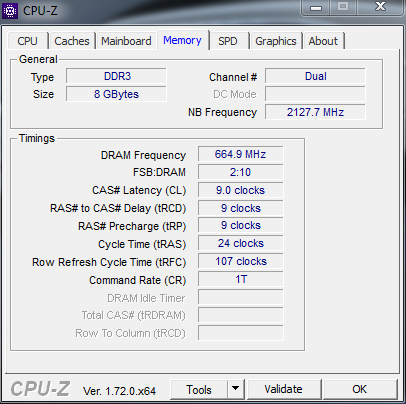Click the tRFC 107 clocks value
The image size is (406, 404).
(x=241, y=261)
